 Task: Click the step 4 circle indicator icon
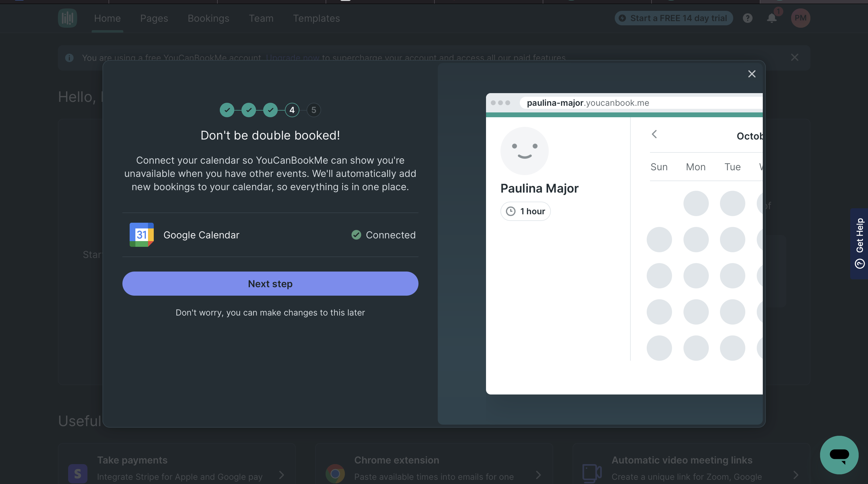click(x=292, y=110)
